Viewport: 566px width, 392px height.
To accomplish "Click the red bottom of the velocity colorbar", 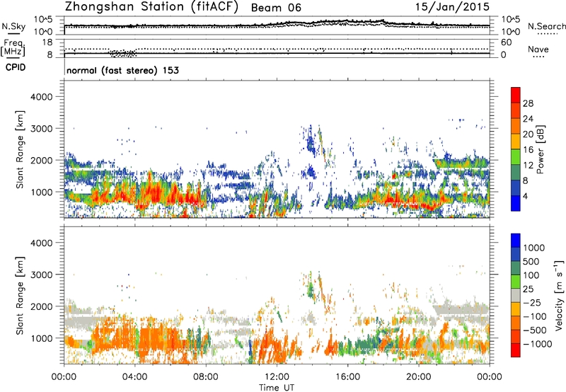I will (516, 350).
